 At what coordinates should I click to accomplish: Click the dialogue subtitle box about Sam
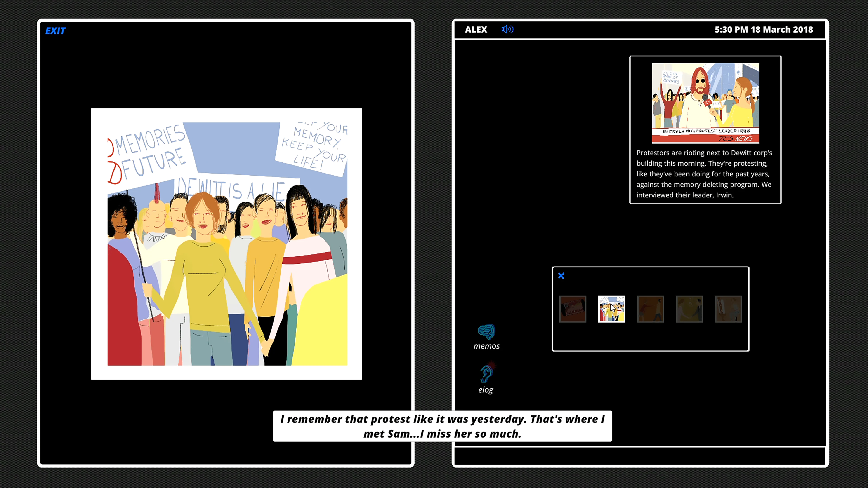(x=442, y=426)
